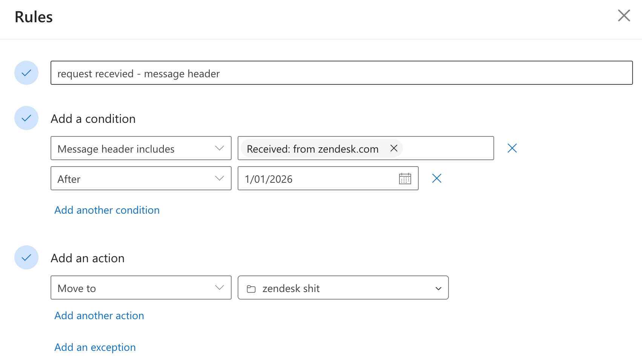Screen dimensions: 642x364
Task: Expand the zendesk destination folder picker
Action: click(x=438, y=288)
